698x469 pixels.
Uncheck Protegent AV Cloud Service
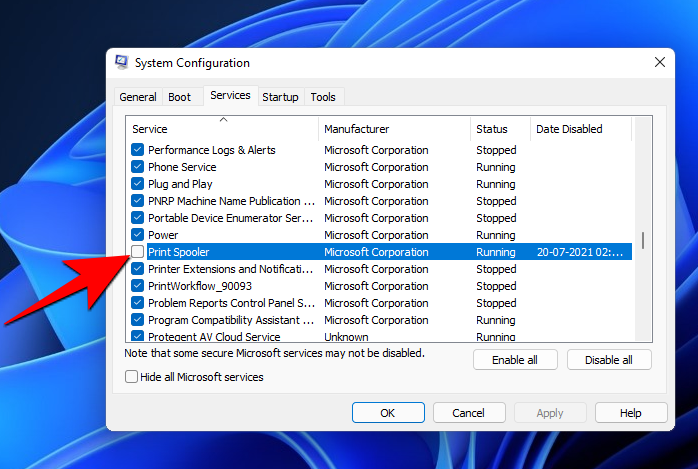point(138,337)
